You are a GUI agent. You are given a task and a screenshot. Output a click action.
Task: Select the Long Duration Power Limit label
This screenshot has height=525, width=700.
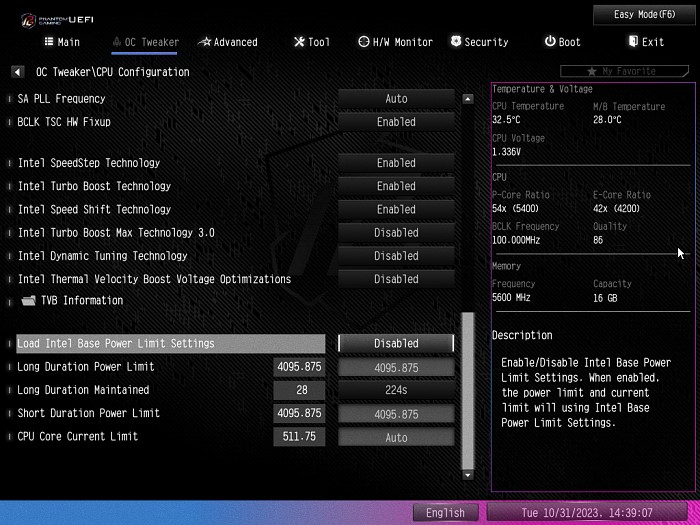click(x=86, y=367)
